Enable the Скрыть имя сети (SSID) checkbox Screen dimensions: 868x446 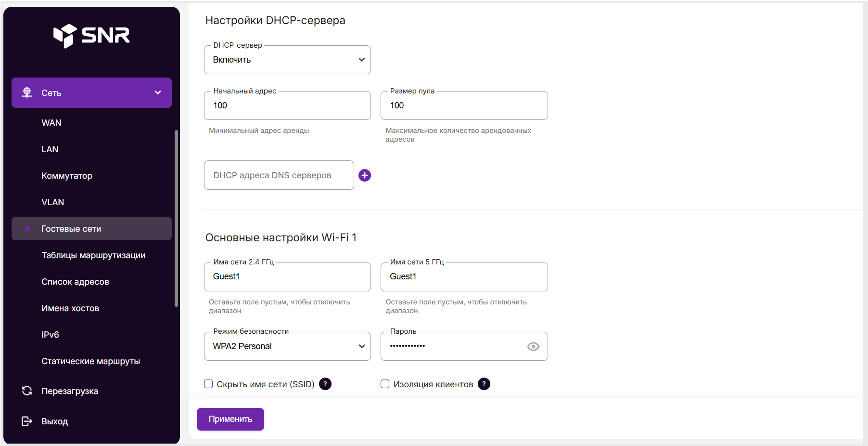tap(208, 384)
